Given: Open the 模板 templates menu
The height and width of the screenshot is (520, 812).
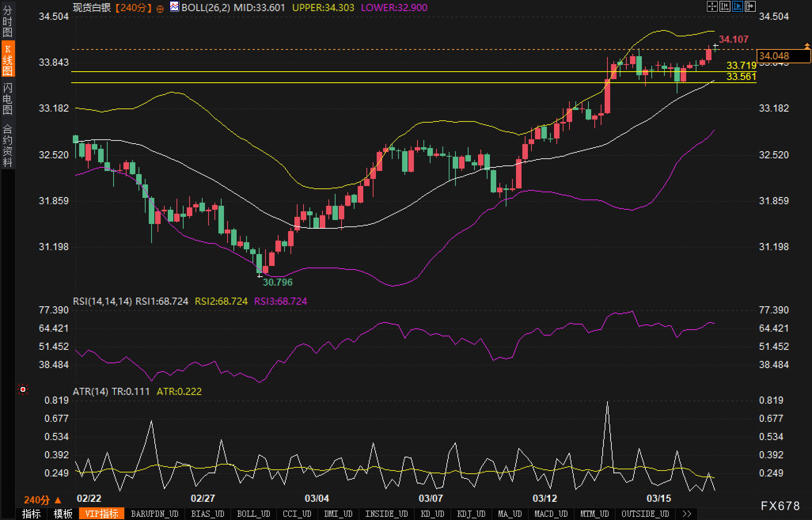Looking at the screenshot, I should [x=63, y=514].
